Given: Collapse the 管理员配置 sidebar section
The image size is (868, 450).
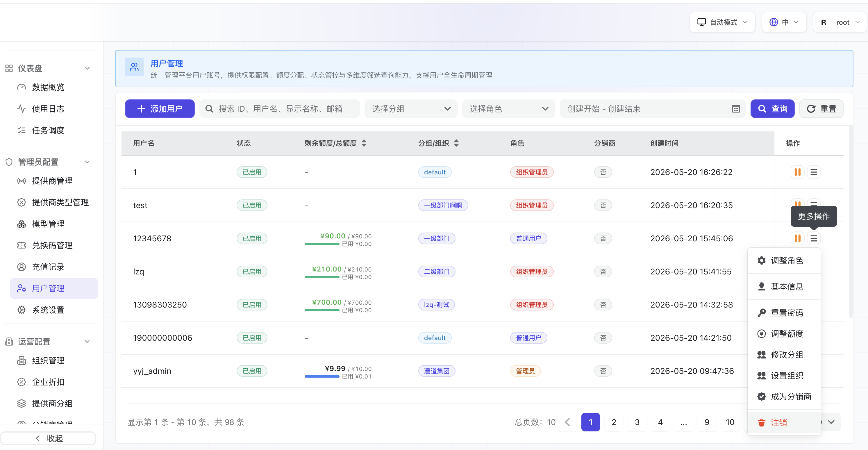Looking at the screenshot, I should (87, 162).
